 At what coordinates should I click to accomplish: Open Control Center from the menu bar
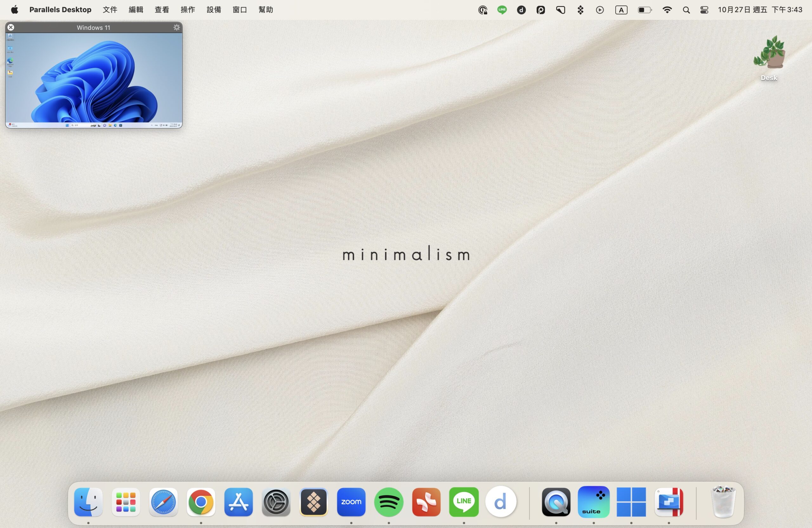[x=704, y=10]
